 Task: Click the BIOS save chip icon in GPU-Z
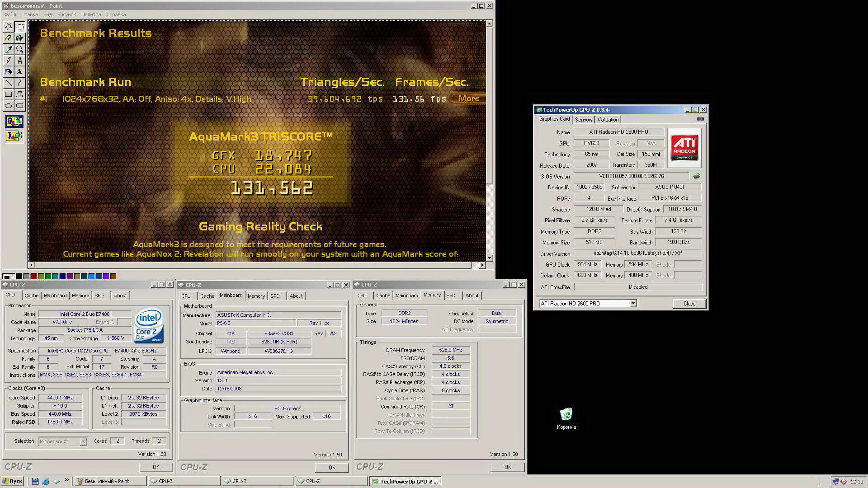coord(696,176)
